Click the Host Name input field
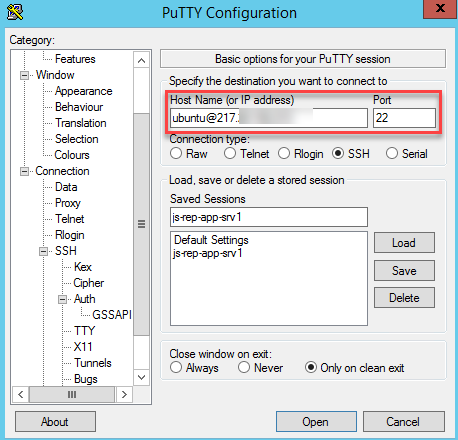458x440 pixels. click(269, 118)
